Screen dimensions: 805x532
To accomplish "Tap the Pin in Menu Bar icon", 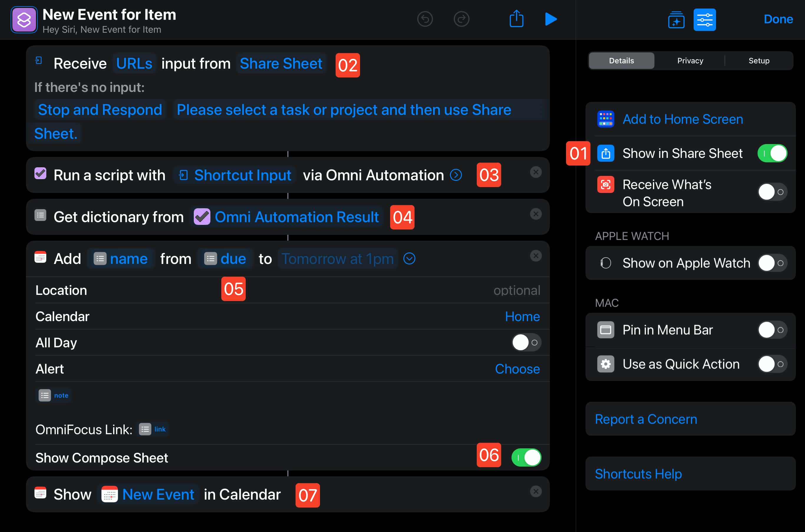I will click(x=606, y=330).
